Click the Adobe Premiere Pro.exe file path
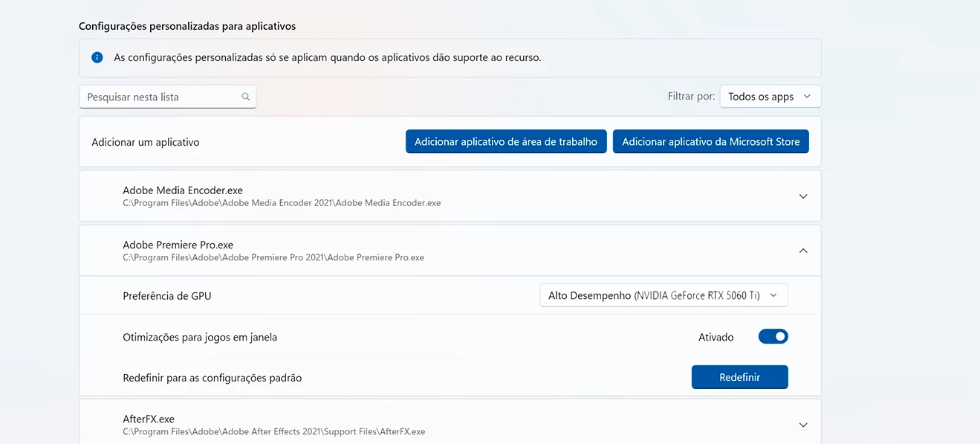 pyautogui.click(x=273, y=257)
